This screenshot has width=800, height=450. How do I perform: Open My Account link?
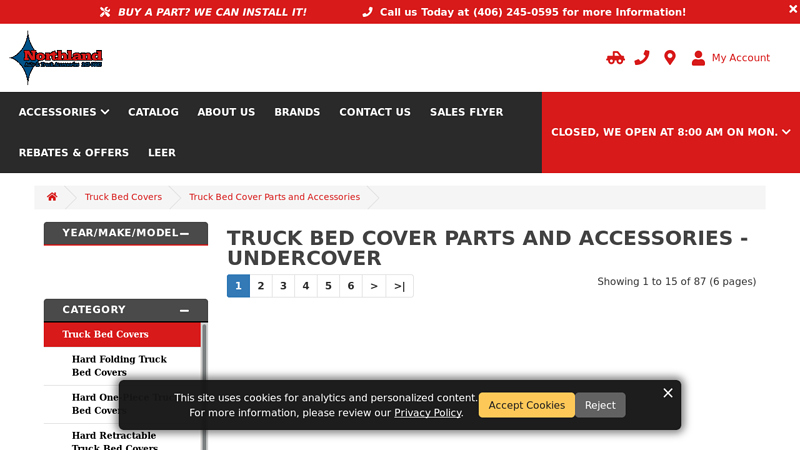point(741,58)
